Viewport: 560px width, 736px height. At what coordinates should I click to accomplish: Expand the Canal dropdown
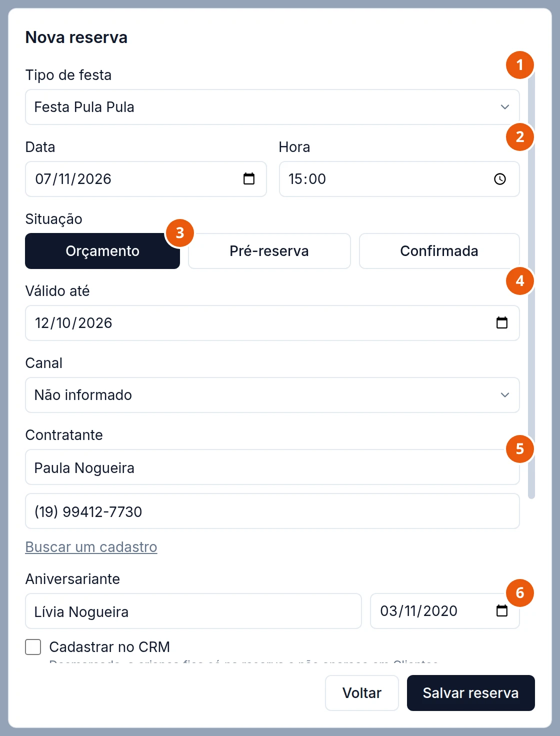click(x=272, y=395)
